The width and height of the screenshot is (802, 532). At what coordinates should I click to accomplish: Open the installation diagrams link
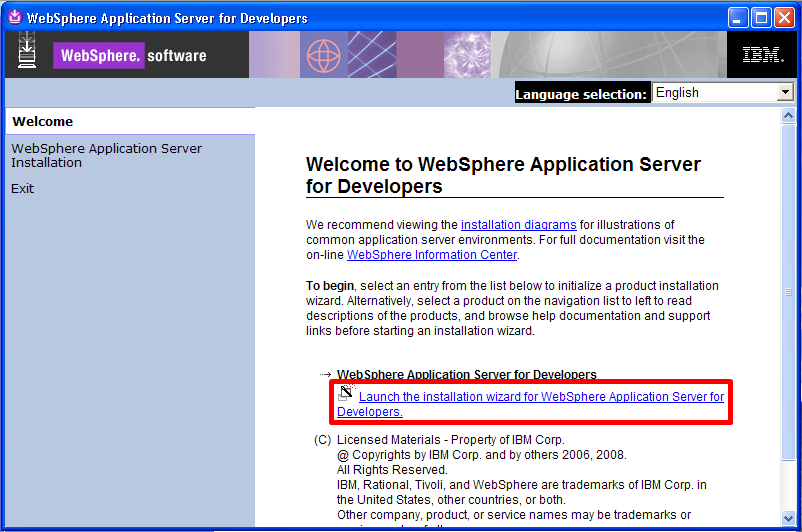click(519, 225)
